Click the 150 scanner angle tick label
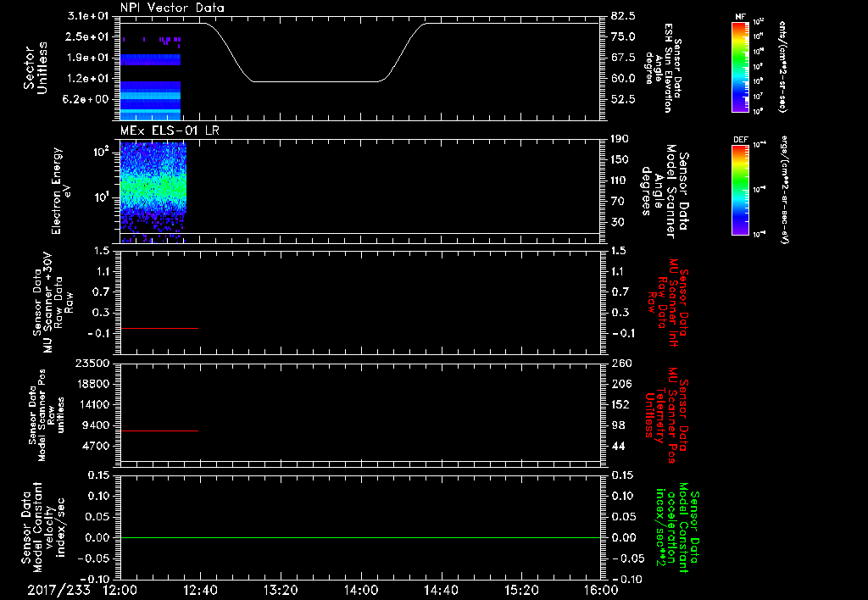Screen dimensions: 868x600 620,160
